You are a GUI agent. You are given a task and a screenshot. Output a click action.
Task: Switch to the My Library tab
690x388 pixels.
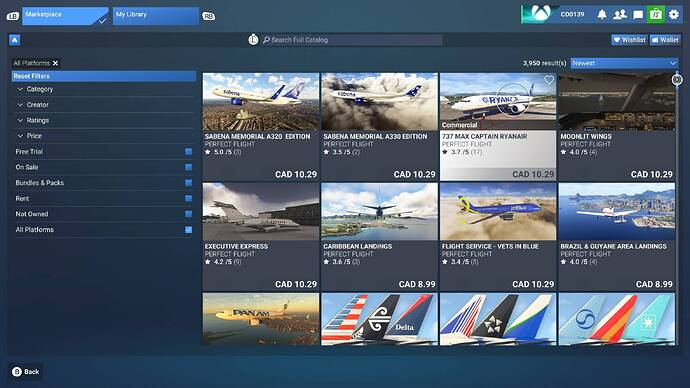click(x=155, y=16)
